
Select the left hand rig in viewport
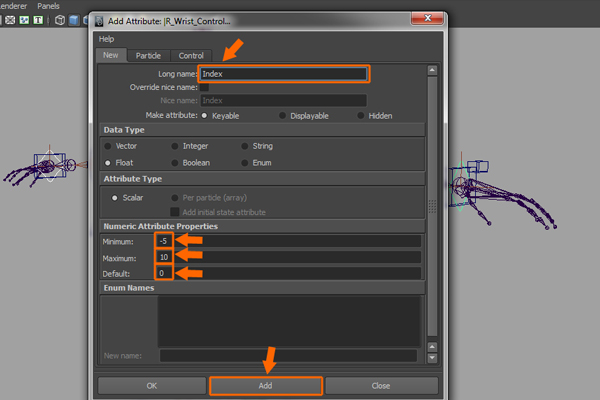44,167
